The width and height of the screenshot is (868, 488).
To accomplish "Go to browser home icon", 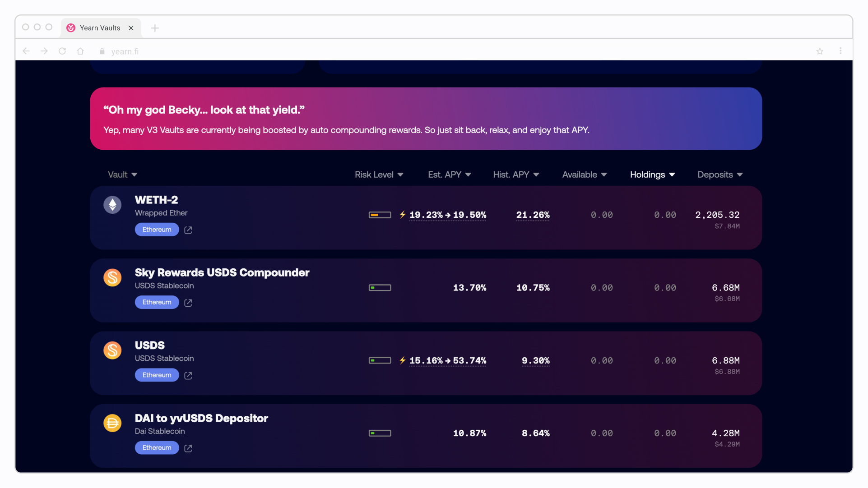I will [x=80, y=51].
